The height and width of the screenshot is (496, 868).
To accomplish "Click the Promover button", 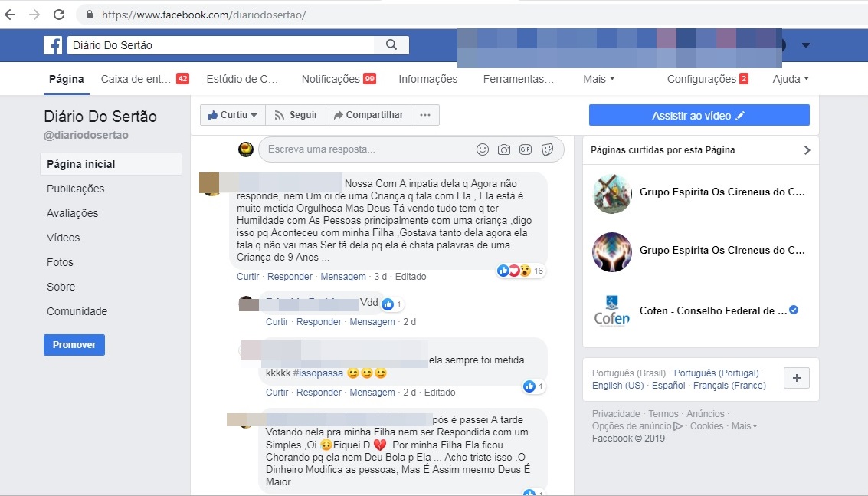I will tap(74, 345).
